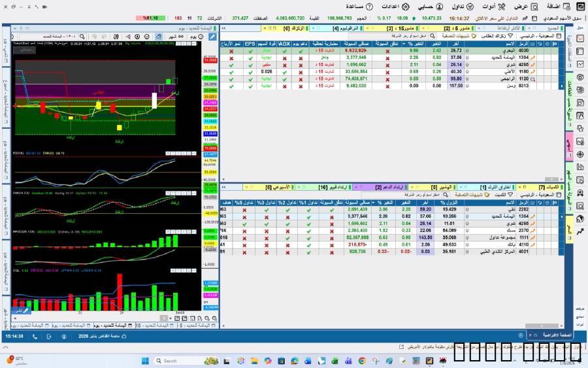This screenshot has width=588, height=368.
Task: Open the إعدادات settings gear
Action: tap(405, 6)
